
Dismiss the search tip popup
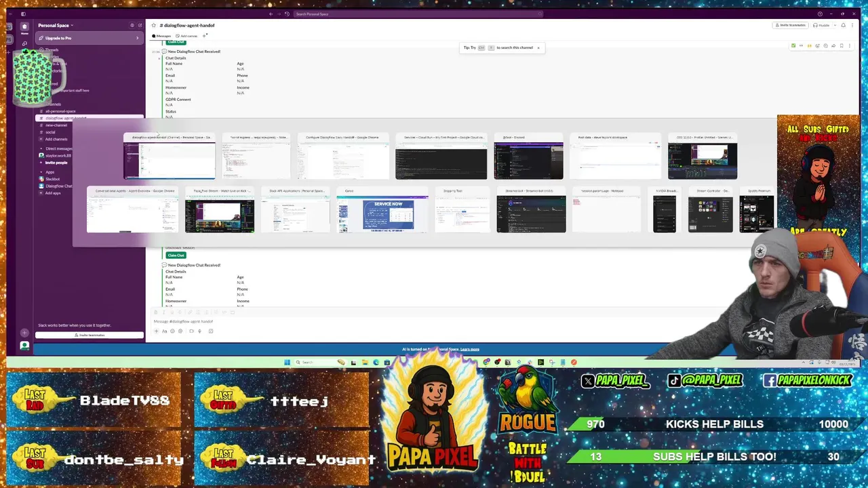tap(538, 47)
